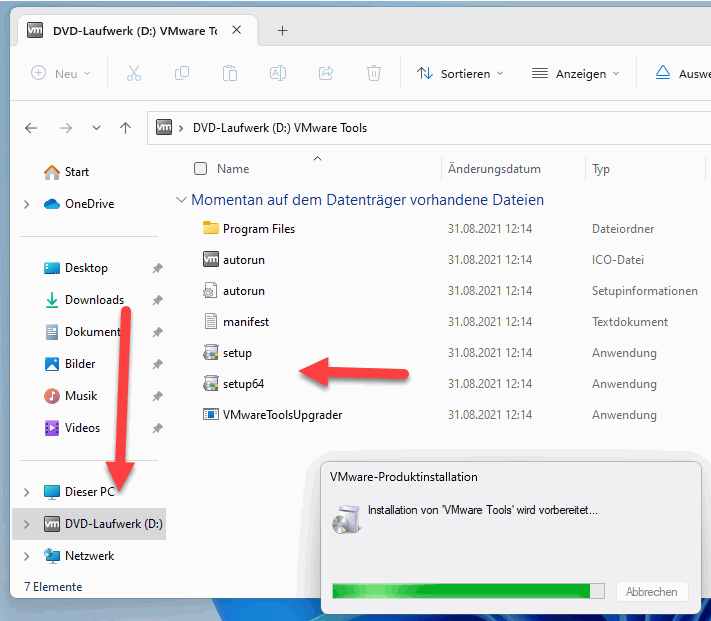
Task: Expand the DVD-Laufwerk (D:) tree node
Action: click(27, 524)
